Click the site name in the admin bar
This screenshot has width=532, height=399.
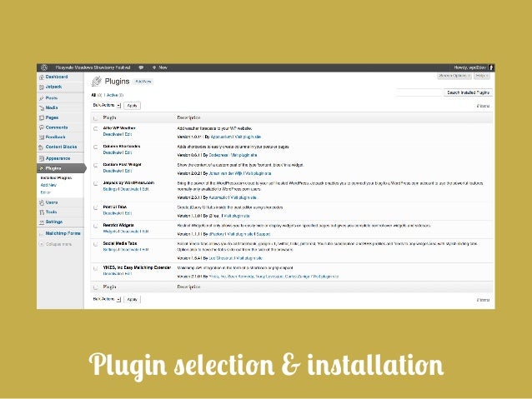pos(93,67)
